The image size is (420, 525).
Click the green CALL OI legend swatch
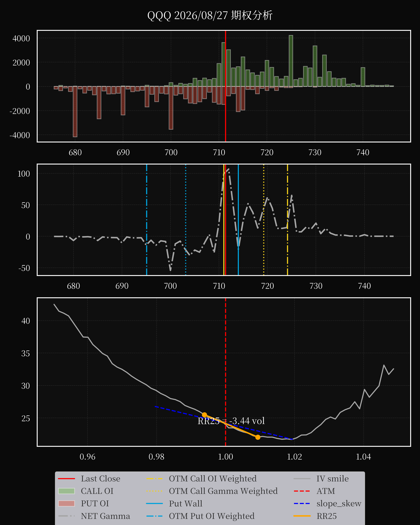(66, 491)
